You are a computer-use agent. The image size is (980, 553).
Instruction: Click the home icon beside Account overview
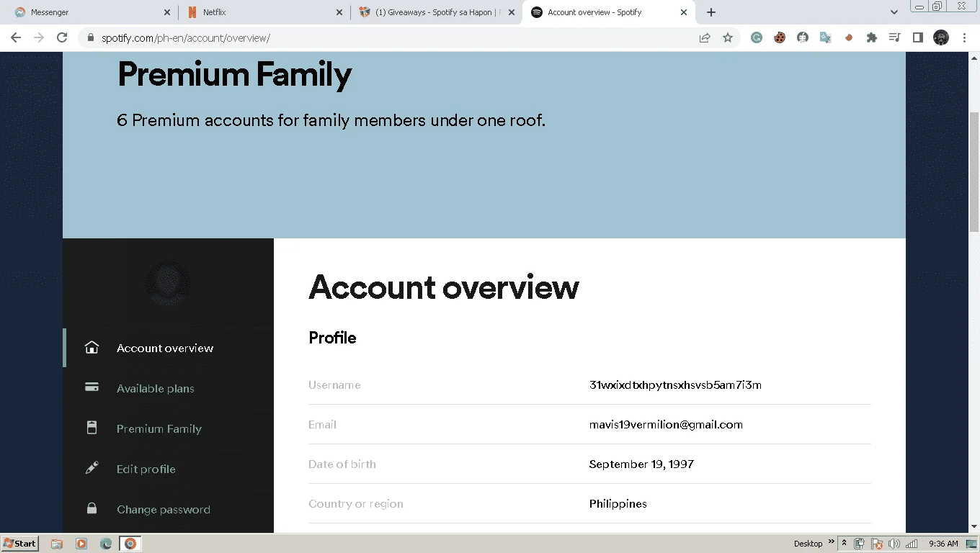tap(92, 348)
